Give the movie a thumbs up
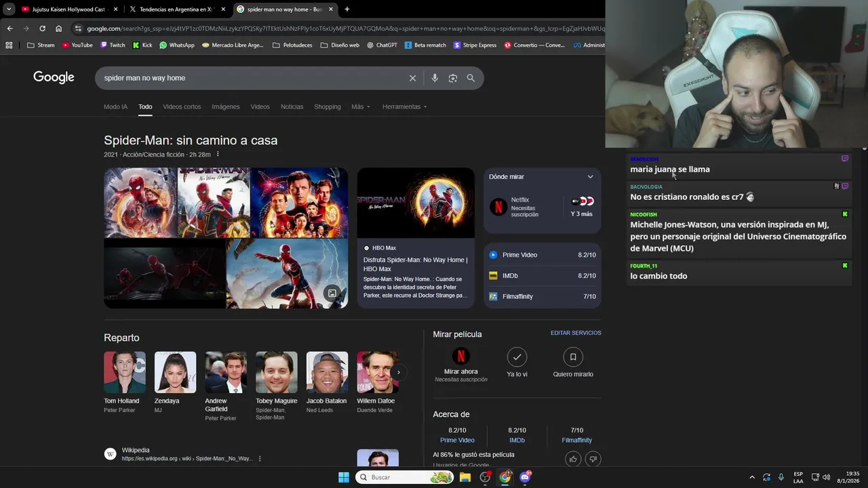Viewport: 868px width, 488px height. tap(573, 459)
